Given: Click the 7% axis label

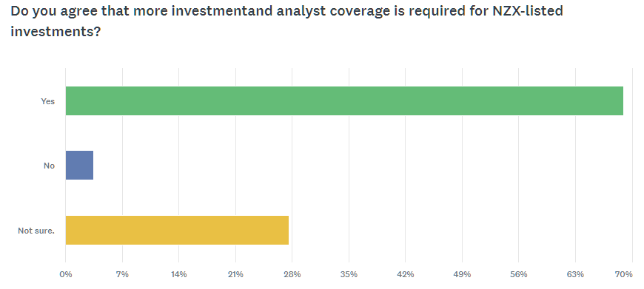Looking at the screenshot, I should (122, 274).
